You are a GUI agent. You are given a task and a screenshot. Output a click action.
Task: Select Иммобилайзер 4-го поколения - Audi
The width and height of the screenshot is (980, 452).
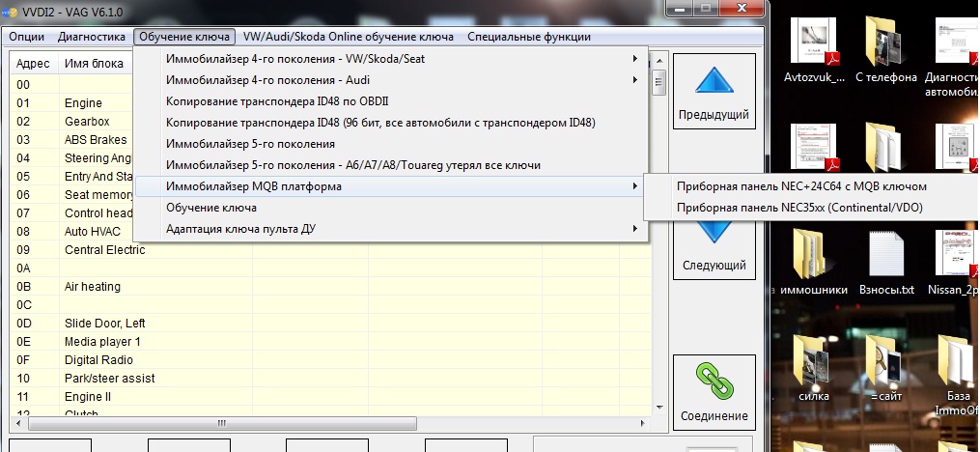point(391,80)
